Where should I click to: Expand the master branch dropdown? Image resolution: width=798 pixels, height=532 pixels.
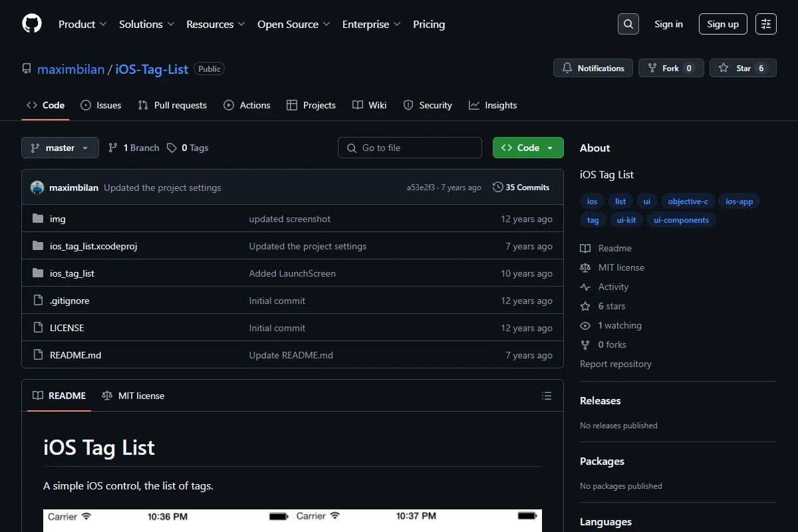coord(60,148)
